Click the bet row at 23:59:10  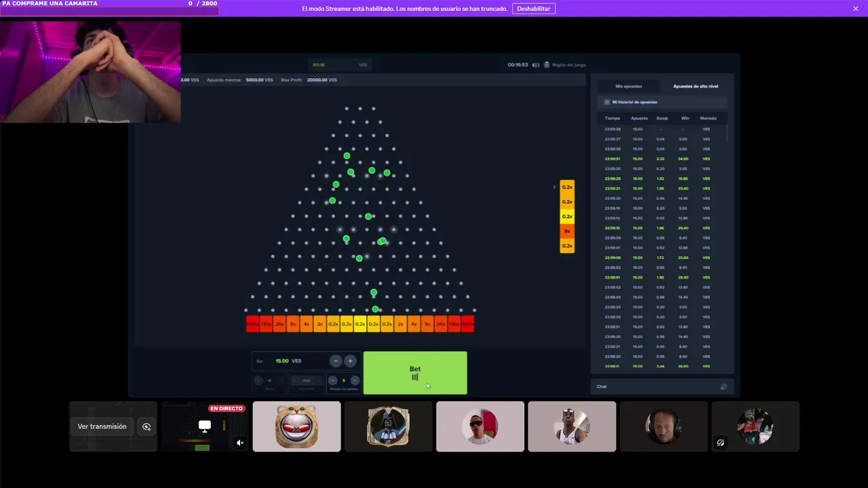(x=660, y=228)
